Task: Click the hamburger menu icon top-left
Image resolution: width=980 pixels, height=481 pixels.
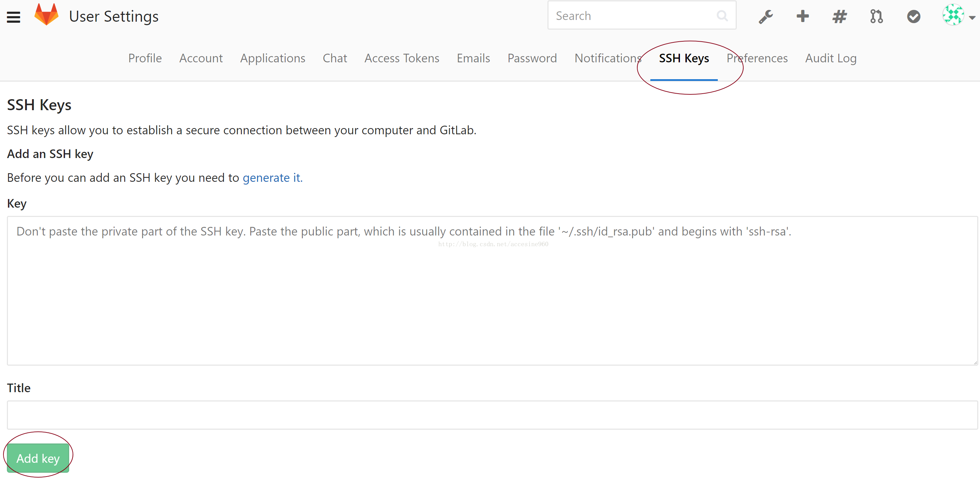Action: pos(13,17)
